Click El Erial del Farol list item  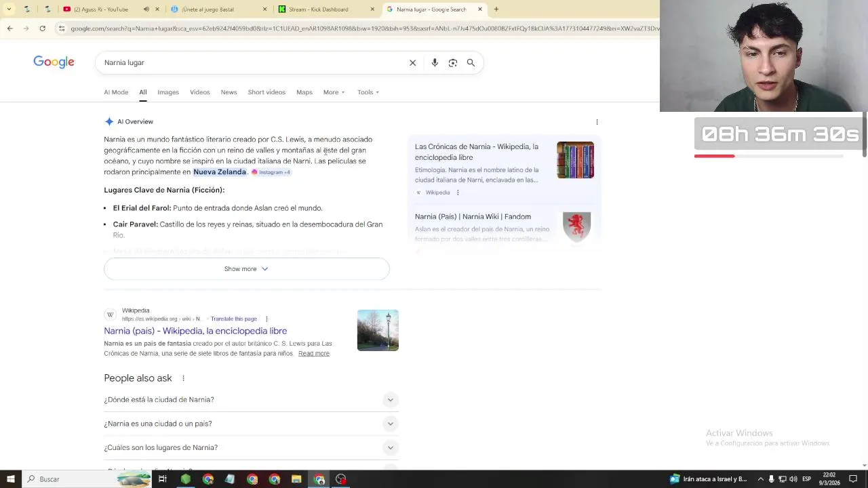click(x=218, y=208)
